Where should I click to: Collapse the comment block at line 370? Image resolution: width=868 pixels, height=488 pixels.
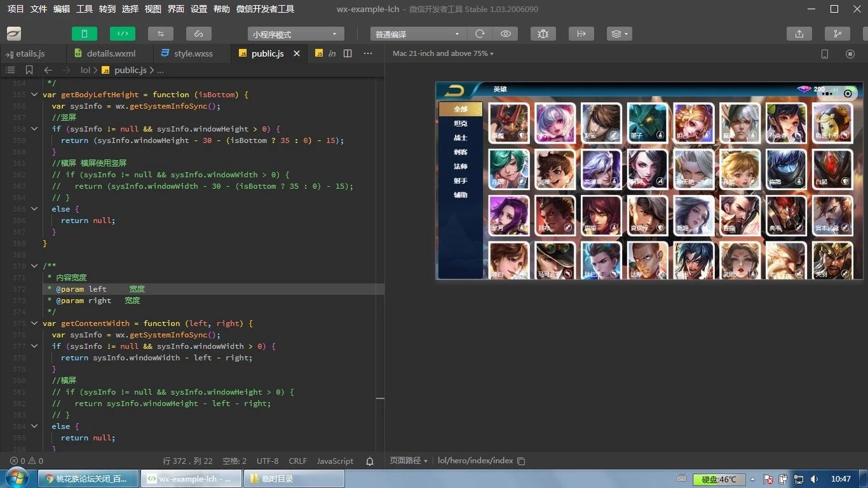click(x=34, y=266)
